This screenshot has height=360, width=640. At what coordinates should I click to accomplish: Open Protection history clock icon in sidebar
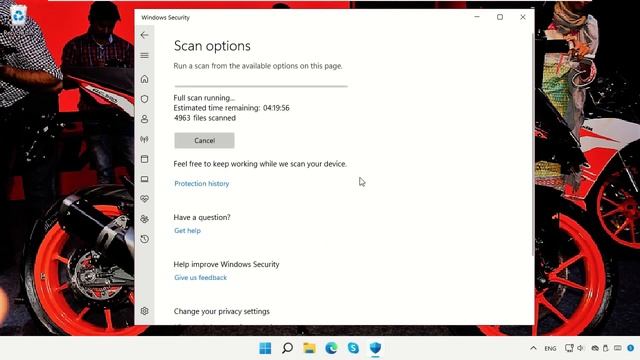point(144,239)
